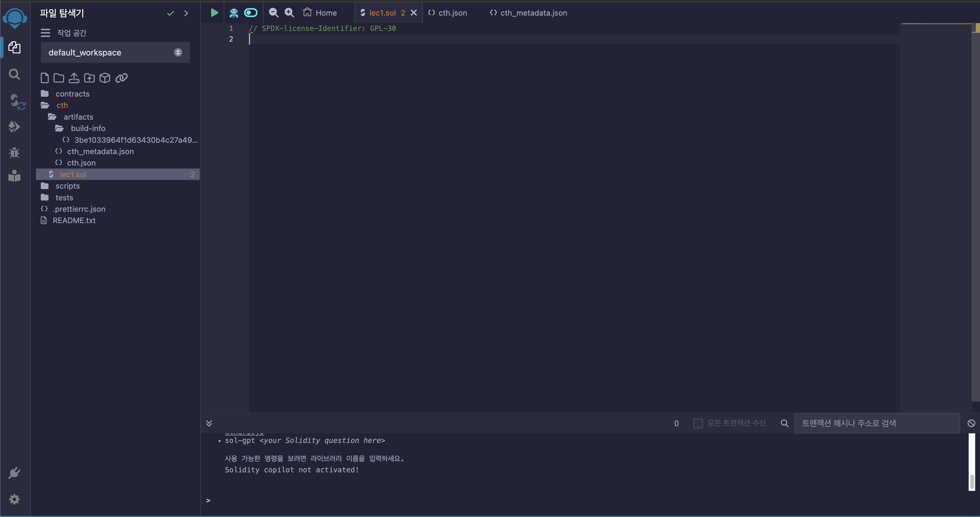Open the Debugger panel
The width and height of the screenshot is (980, 517).
point(14,153)
